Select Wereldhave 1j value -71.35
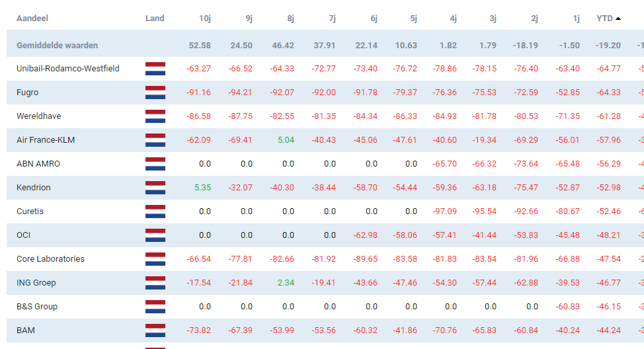Image resolution: width=644 pixels, height=349 pixels. click(567, 116)
